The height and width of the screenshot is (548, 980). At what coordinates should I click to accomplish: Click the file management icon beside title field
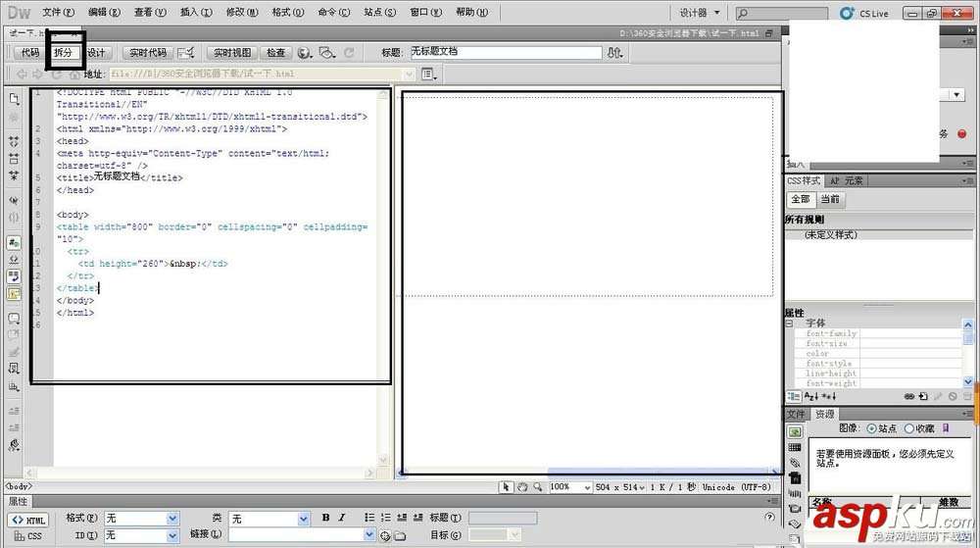(615, 53)
